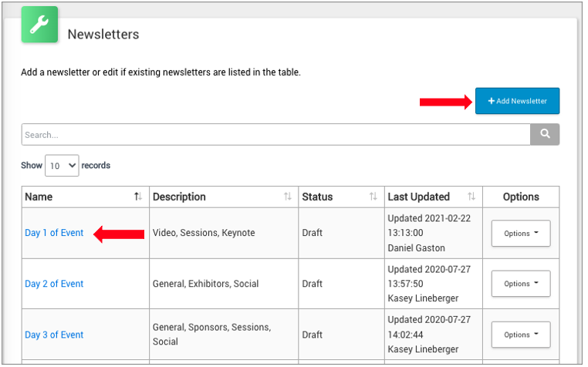Click the Name column header

[x=39, y=197]
